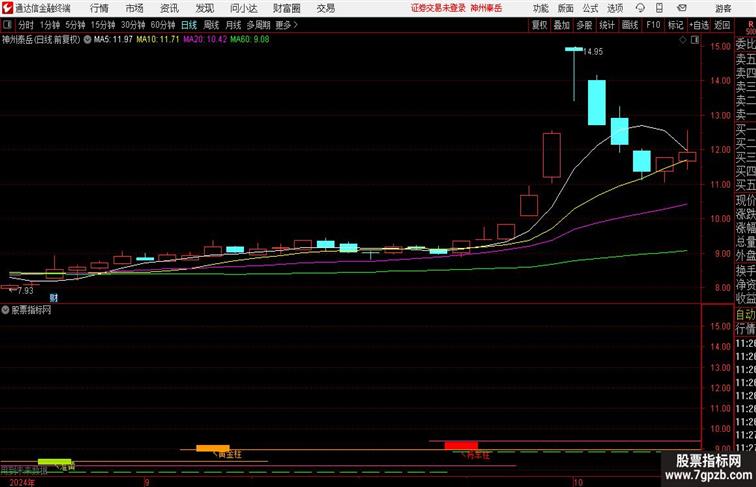Click the 游客 guest account label
The height and width of the screenshot is (487, 756).
pos(723,8)
